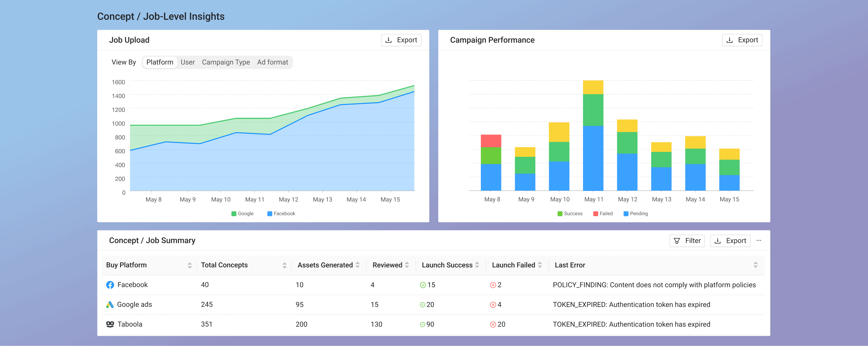This screenshot has height=346, width=868.
Task: Toggle Google series in Job Upload legend
Action: [x=242, y=214]
